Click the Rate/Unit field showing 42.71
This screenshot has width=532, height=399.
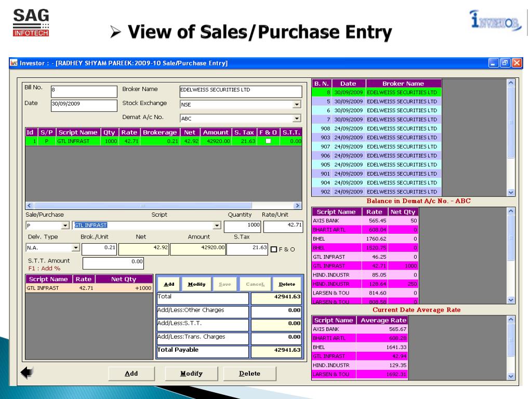click(283, 227)
